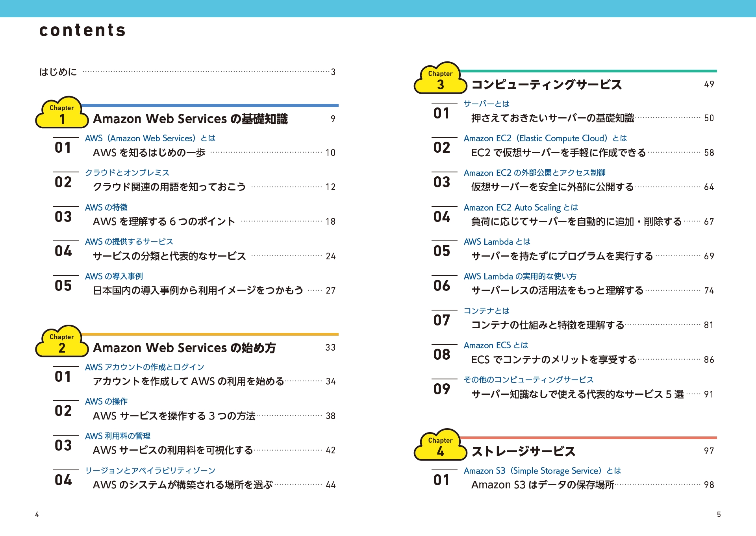The height and width of the screenshot is (536, 756).
Task: Click 'AWS（Amazon Web Services）とは' subtitle
Action: (150, 138)
